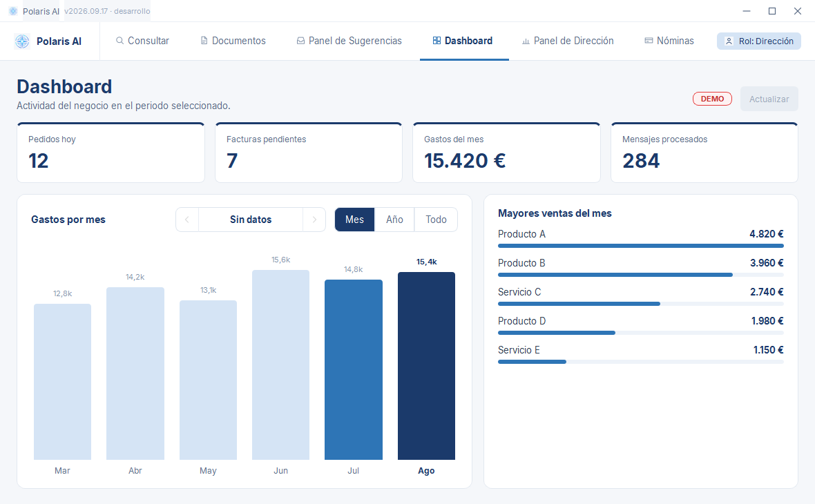Select the Mes range option
The height and width of the screenshot is (504, 815).
354,220
